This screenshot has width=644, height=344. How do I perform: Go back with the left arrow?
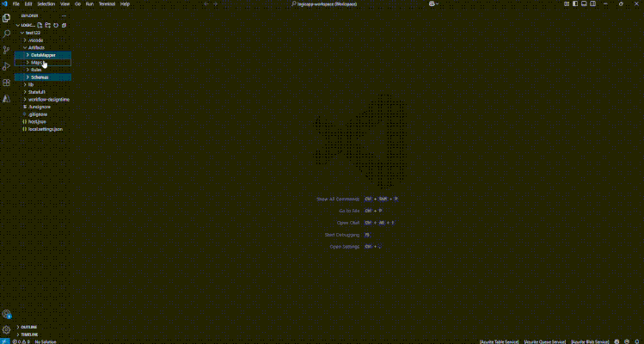[x=206, y=3]
